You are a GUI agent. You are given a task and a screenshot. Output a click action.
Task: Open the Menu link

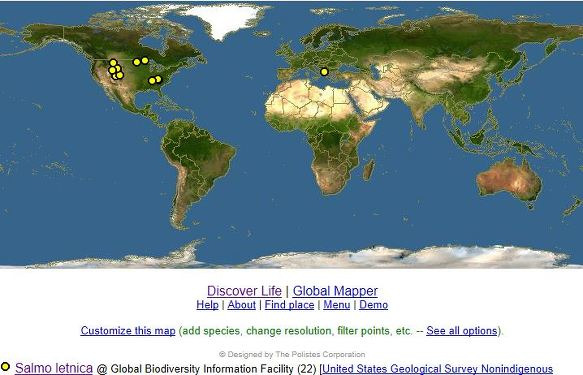pyautogui.click(x=336, y=305)
